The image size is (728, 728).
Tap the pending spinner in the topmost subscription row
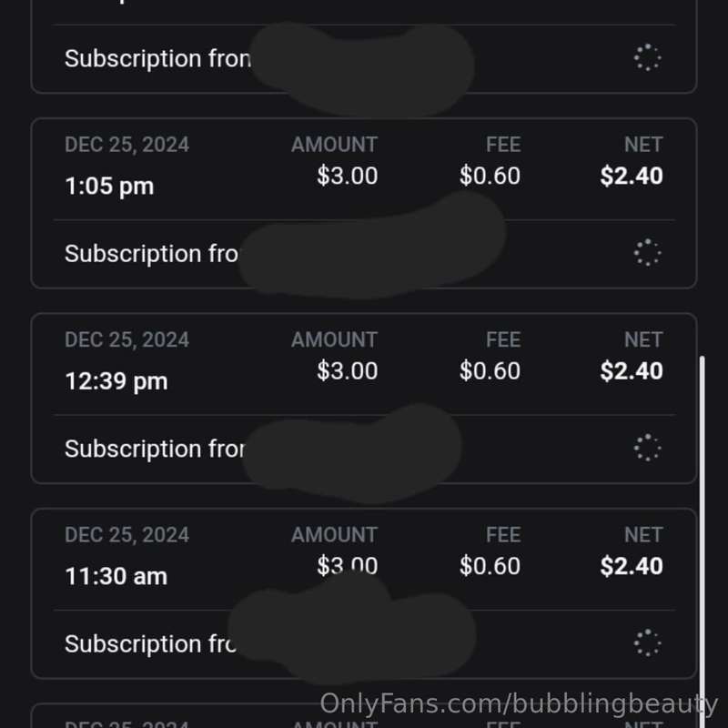[x=647, y=58]
